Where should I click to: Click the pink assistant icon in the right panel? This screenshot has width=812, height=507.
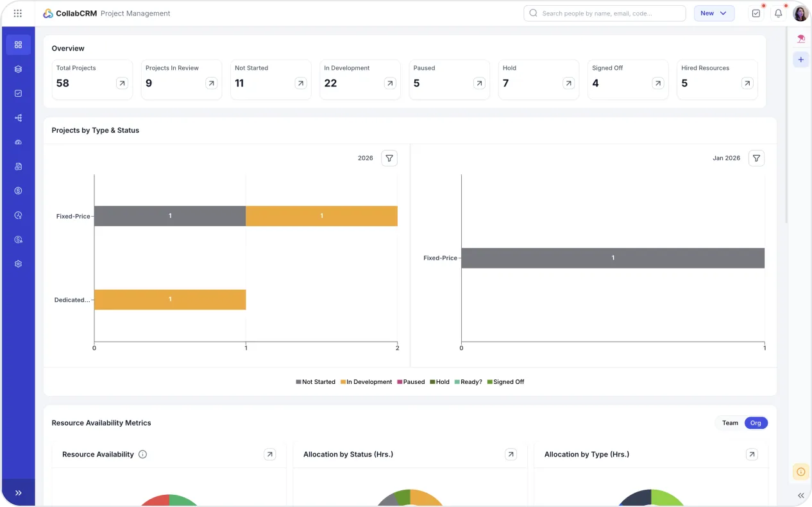[800, 38]
